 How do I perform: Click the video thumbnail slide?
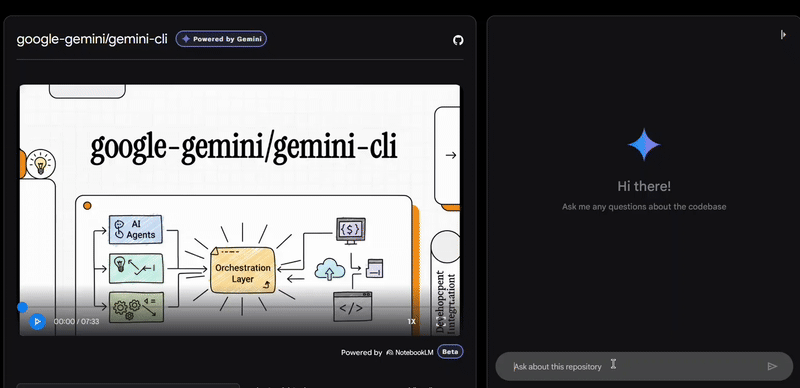(240, 210)
